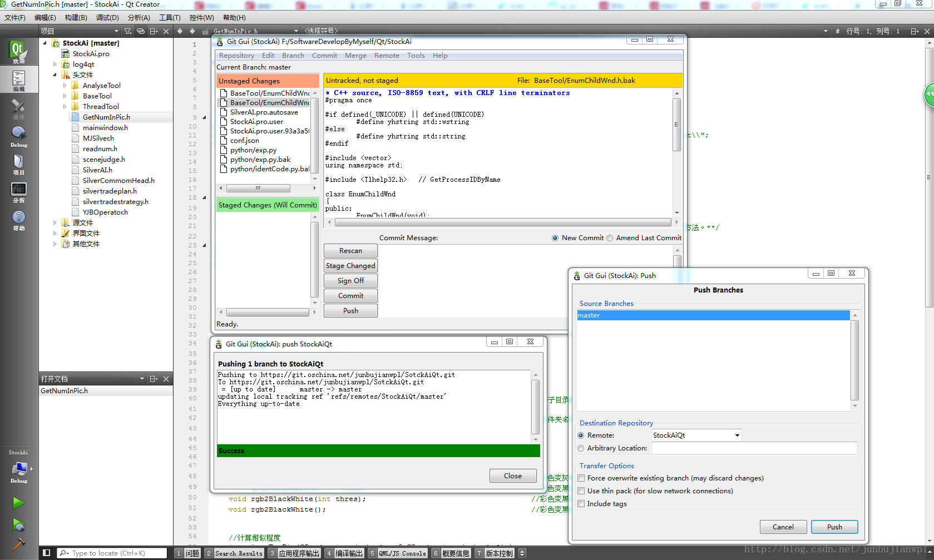The height and width of the screenshot is (560, 934).
Task: Select the Amend Last Commit option
Action: point(610,238)
